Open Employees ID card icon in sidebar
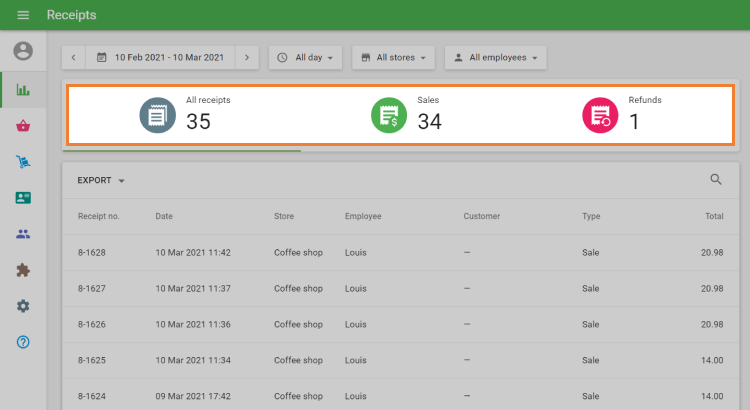 click(23, 198)
